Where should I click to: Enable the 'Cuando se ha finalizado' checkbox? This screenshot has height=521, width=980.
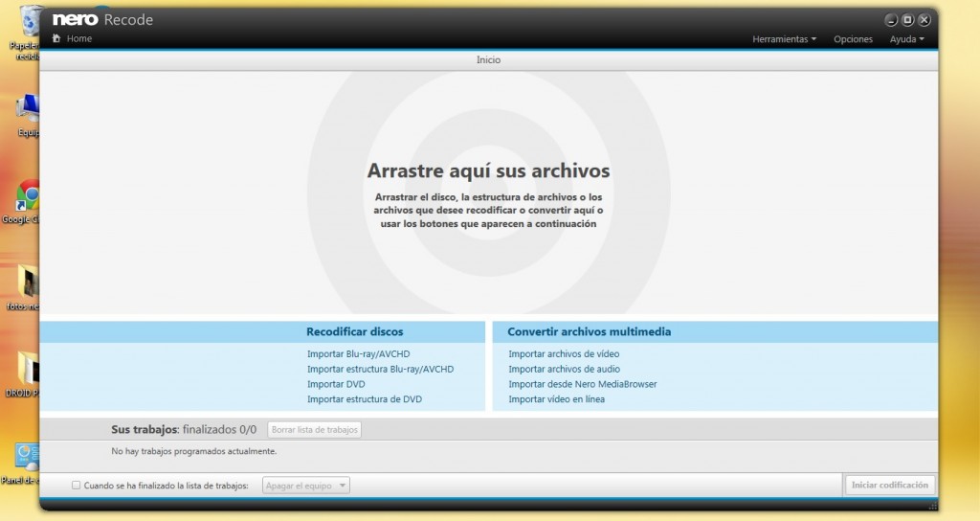pos(77,486)
